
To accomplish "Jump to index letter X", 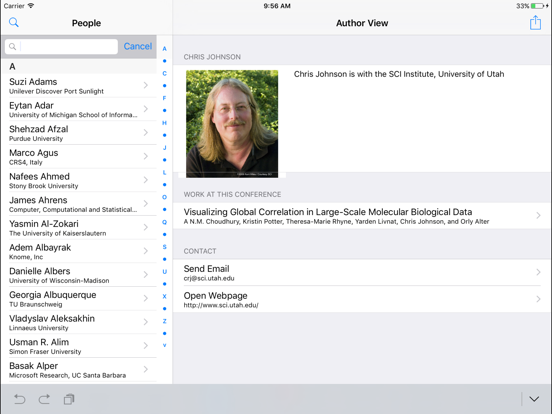I will [164, 296].
